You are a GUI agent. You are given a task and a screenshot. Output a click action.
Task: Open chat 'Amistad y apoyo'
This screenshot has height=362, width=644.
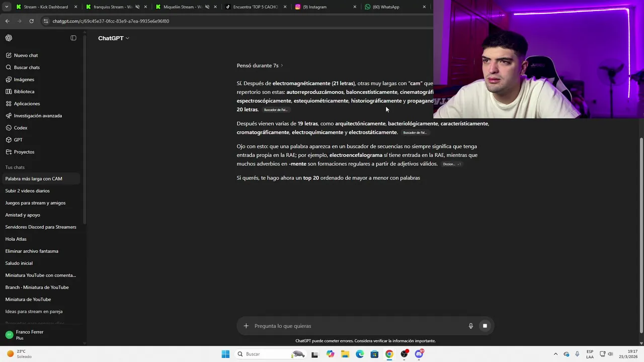pos(40,215)
